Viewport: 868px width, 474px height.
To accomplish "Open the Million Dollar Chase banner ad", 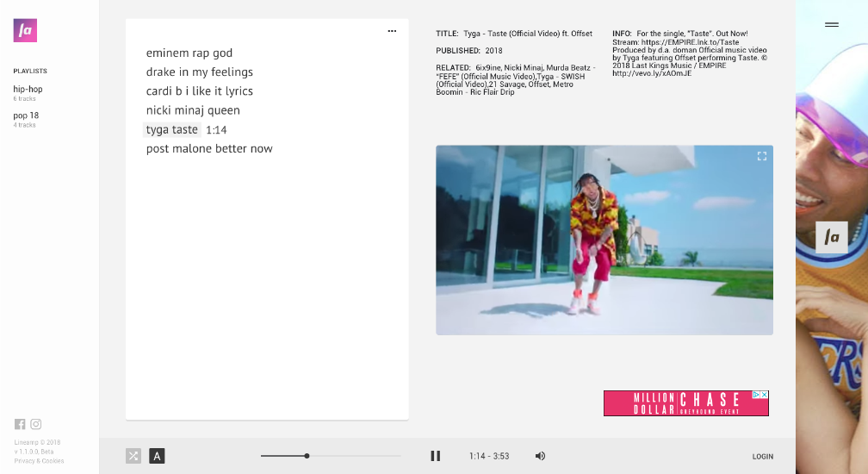I will pyautogui.click(x=685, y=403).
